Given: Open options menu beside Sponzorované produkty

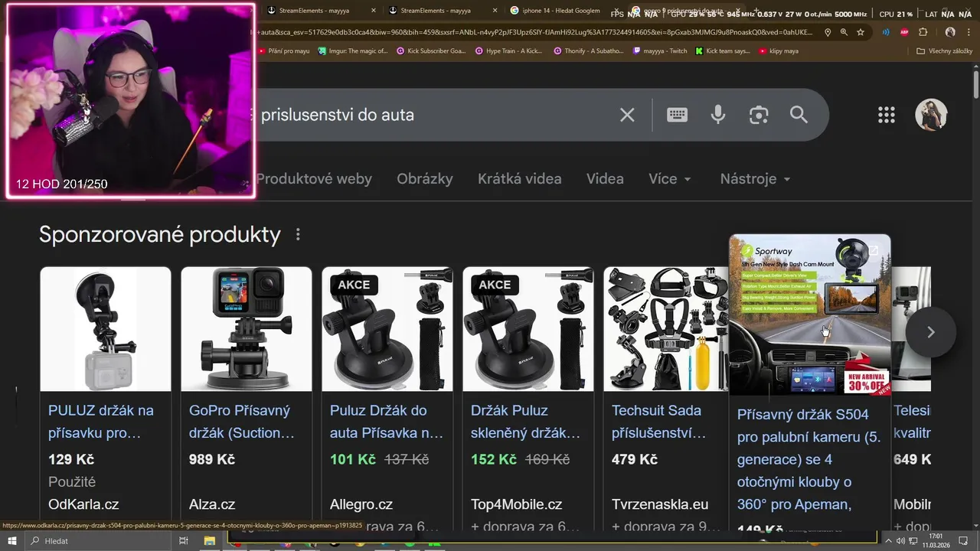Looking at the screenshot, I should point(298,234).
